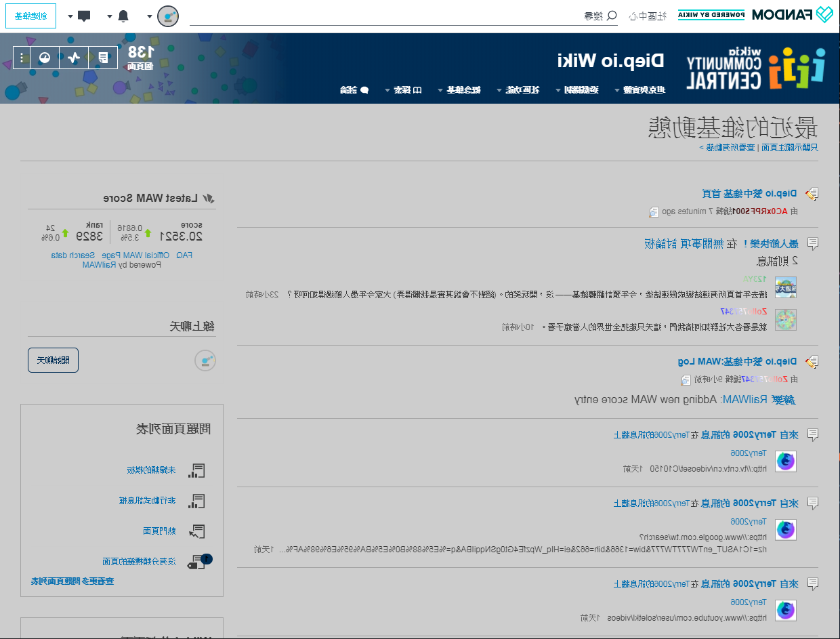Open the more options three-dot icon
The height and width of the screenshot is (639, 840).
click(22, 58)
